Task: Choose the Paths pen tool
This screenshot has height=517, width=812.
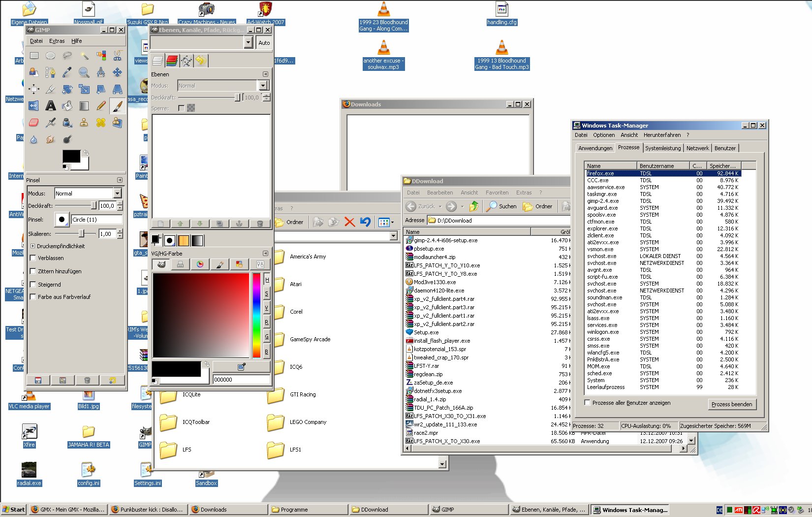Action: 50,72
